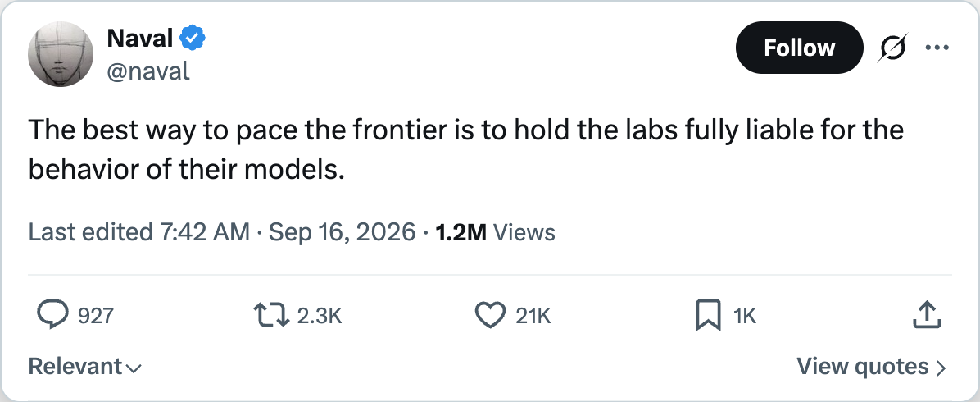Click the arrow next to View quotes
The width and height of the screenshot is (980, 402).
pos(941,368)
